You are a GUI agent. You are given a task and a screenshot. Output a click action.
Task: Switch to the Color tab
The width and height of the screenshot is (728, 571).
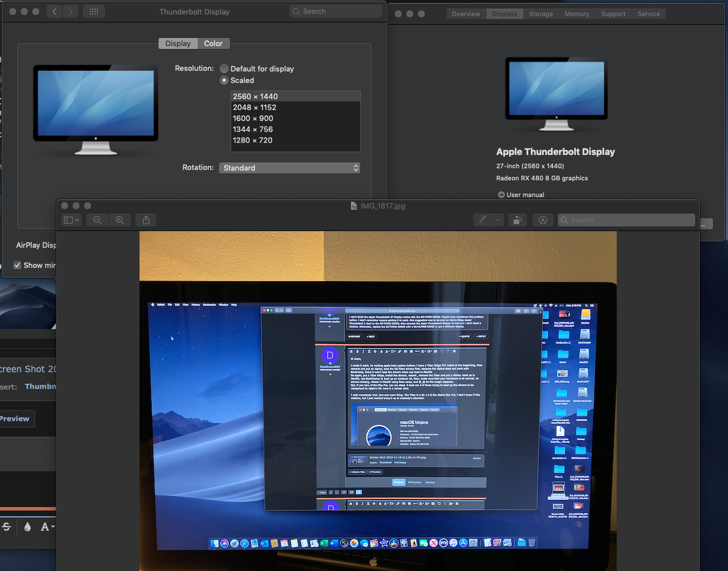213,44
